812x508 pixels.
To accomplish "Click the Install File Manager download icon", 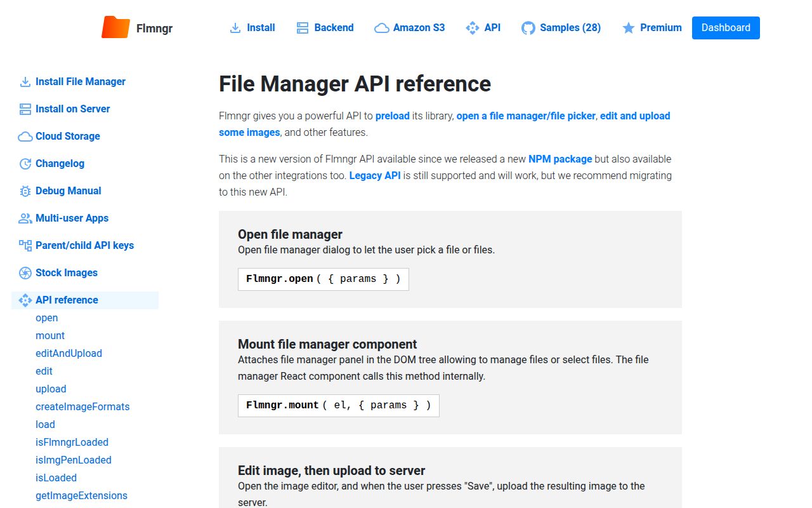I will click(x=25, y=82).
